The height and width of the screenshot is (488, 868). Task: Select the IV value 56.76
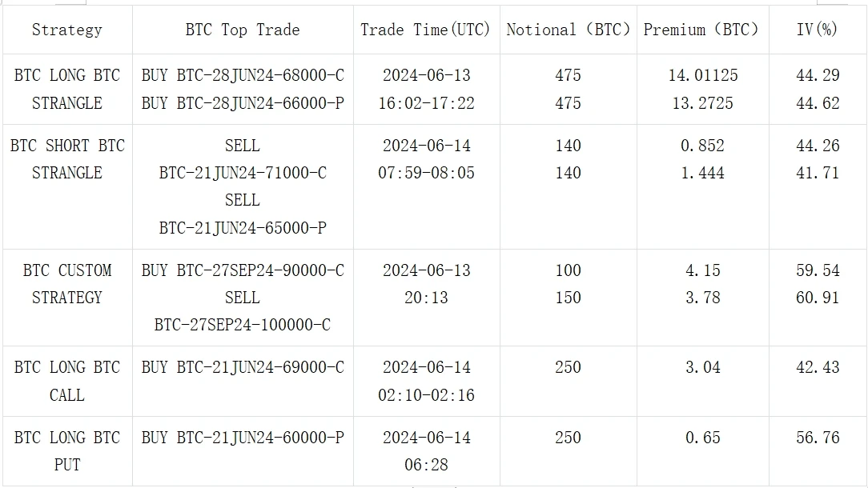pos(818,438)
